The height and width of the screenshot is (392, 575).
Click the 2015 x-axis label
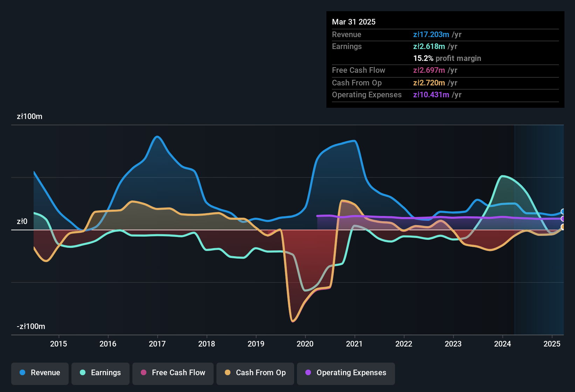[58, 344]
